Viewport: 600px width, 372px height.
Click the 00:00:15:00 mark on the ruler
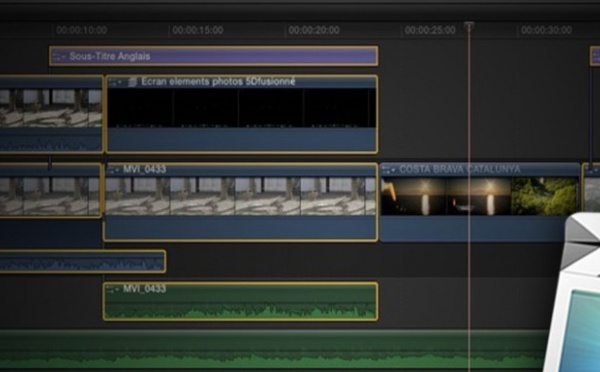coord(197,30)
